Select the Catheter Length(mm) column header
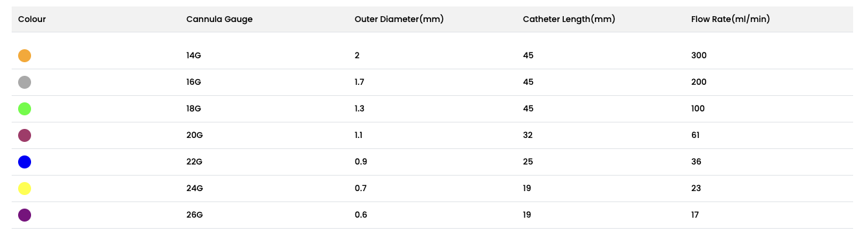Image resolution: width=868 pixels, height=241 pixels. [x=569, y=19]
